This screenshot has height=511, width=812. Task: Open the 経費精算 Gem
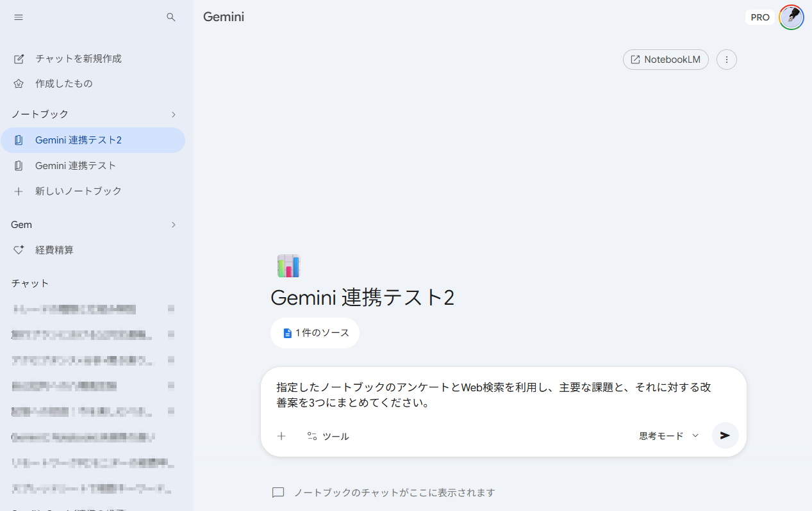(93, 250)
